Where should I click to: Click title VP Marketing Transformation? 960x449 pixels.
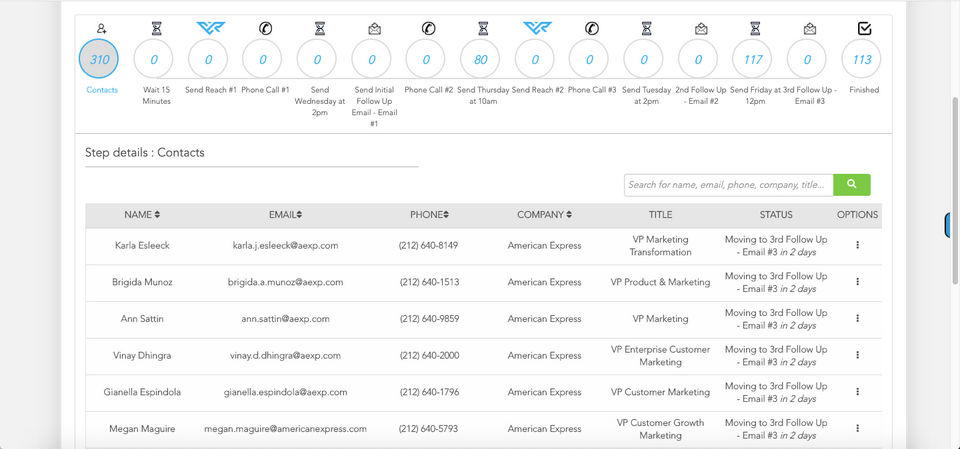[660, 246]
